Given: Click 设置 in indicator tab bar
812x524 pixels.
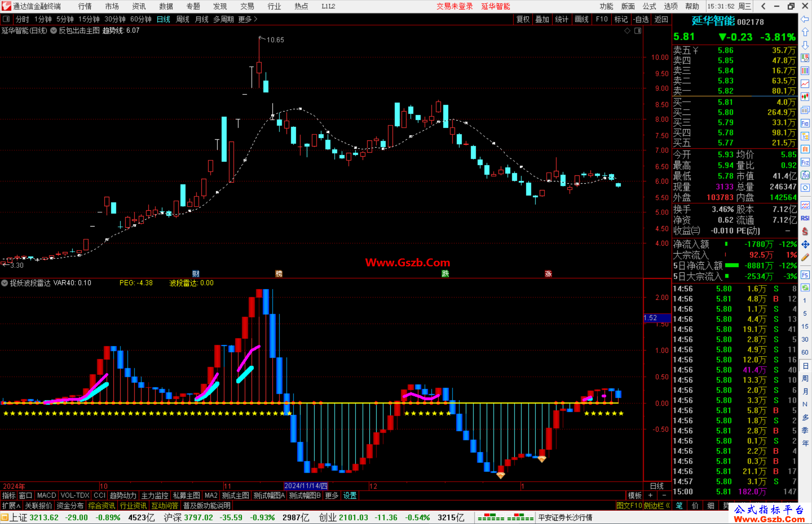Looking at the screenshot, I should pos(350,495).
